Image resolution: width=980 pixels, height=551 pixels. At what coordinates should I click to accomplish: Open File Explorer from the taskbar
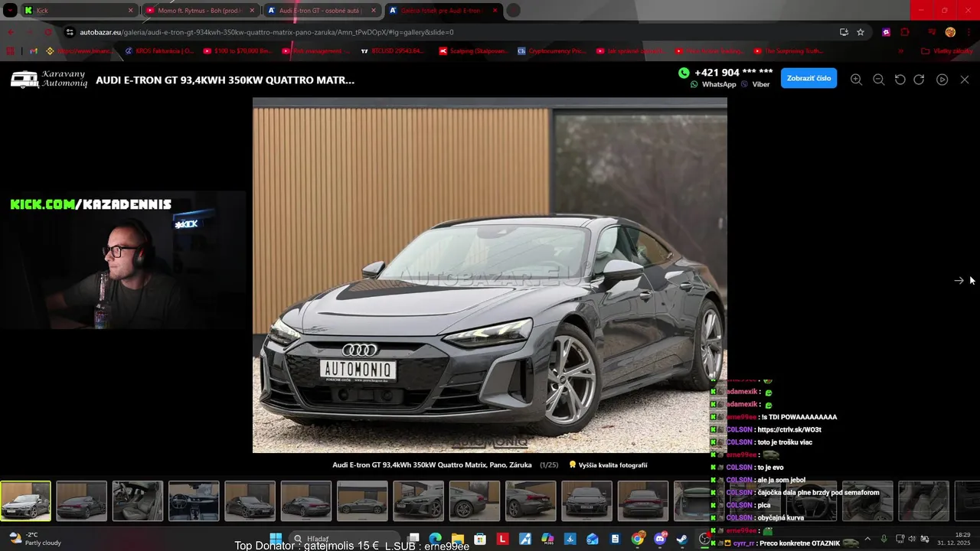pos(458,539)
